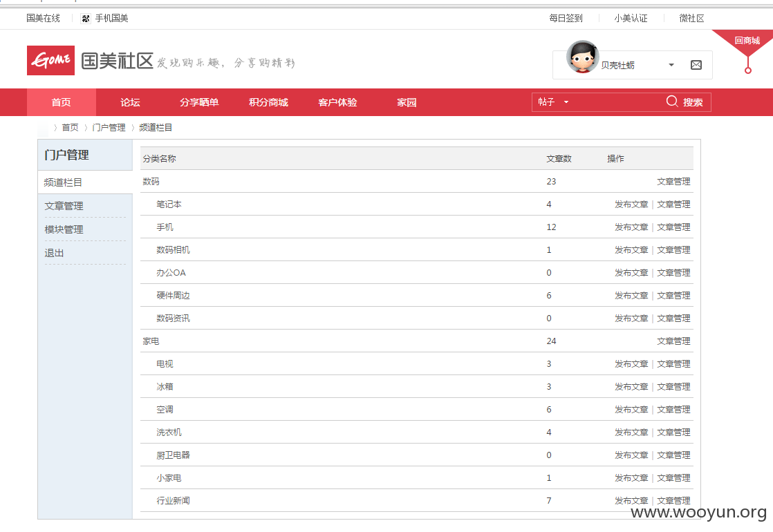Go to the 家园 nav tab

[x=407, y=102]
